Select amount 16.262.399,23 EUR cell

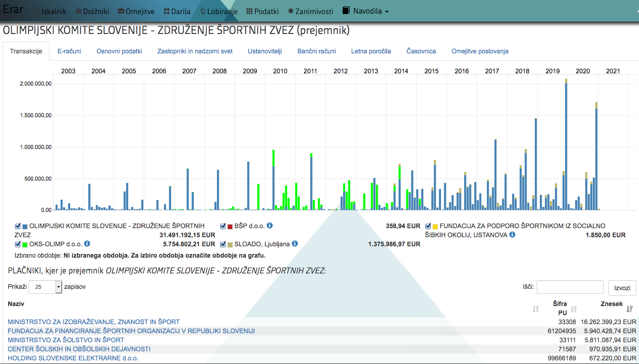click(x=609, y=322)
